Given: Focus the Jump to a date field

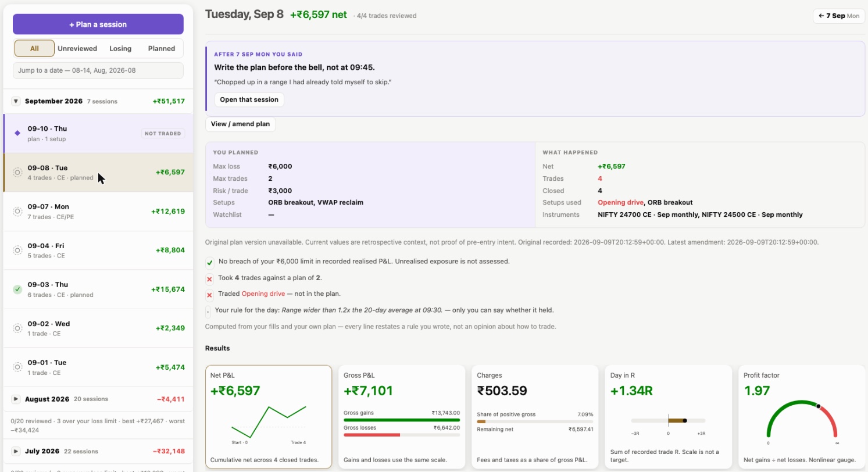Looking at the screenshot, I should 98,70.
